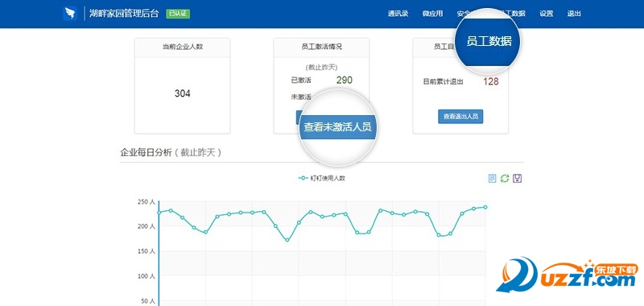Click the green refresh chart icon
This screenshot has width=644, height=306.
pyautogui.click(x=506, y=178)
